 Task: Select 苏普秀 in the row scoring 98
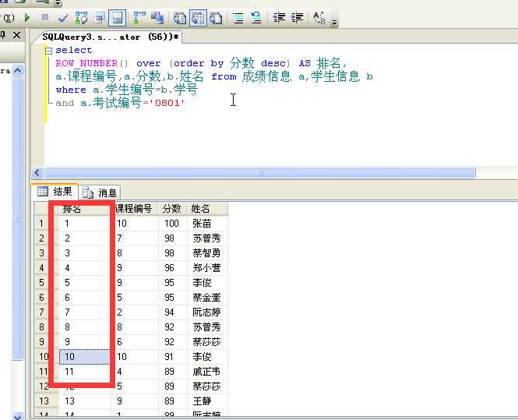(207, 238)
